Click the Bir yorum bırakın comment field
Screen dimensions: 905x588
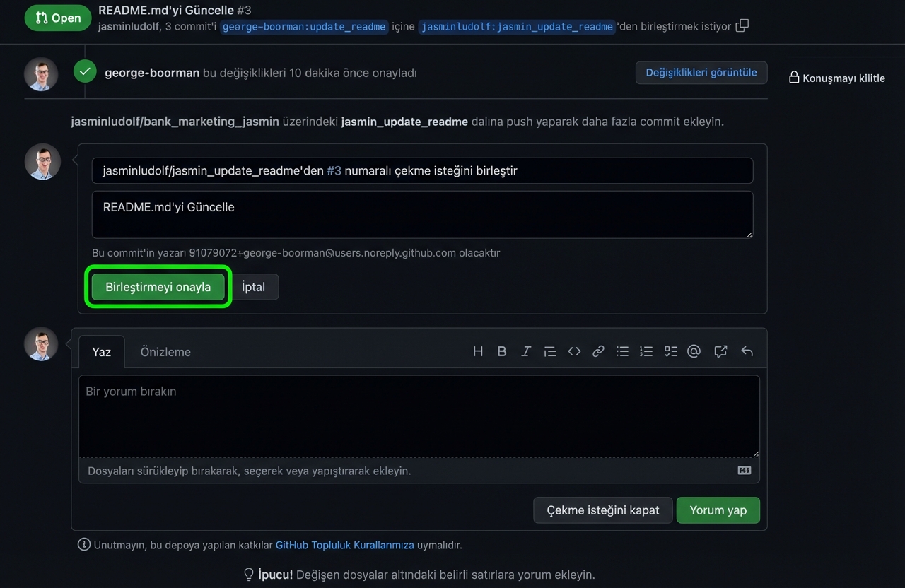pyautogui.click(x=419, y=417)
